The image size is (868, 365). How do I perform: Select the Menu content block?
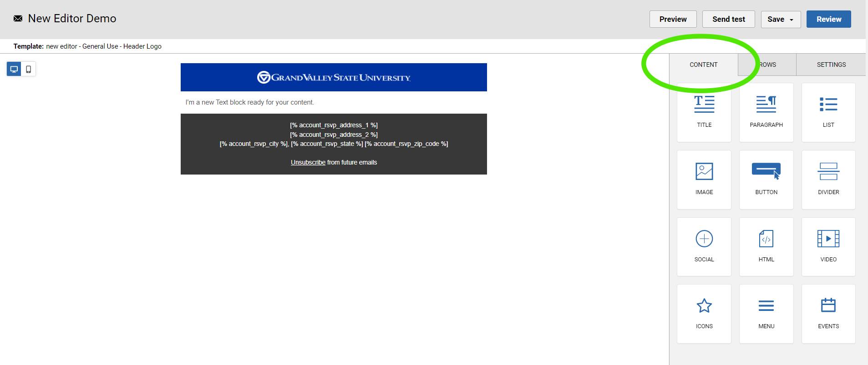766,313
